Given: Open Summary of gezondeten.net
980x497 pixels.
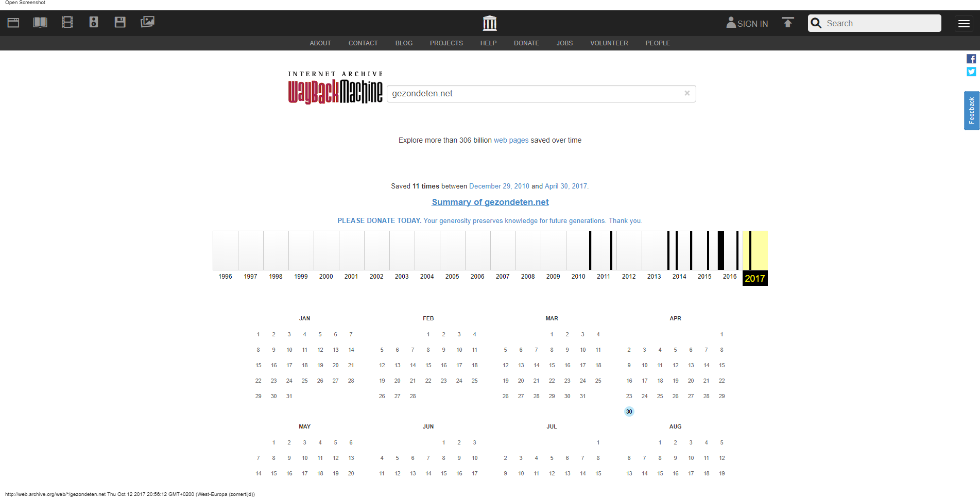Looking at the screenshot, I should click(490, 202).
